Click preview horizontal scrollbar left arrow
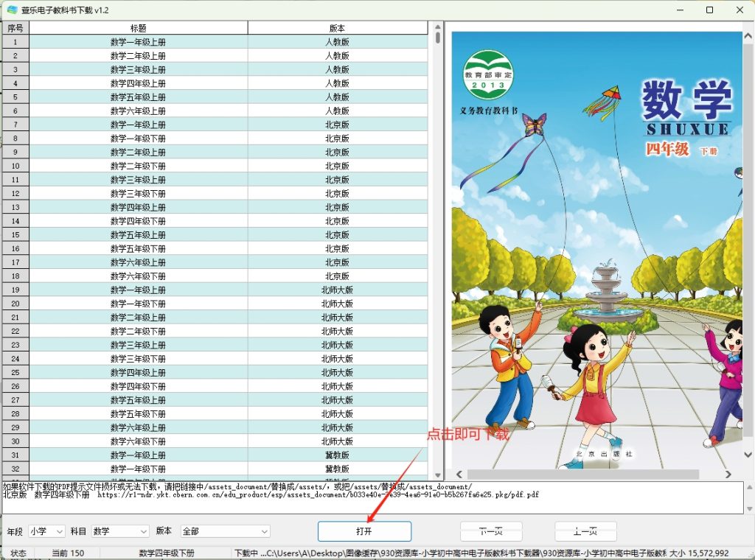755x560 pixels. [457, 475]
